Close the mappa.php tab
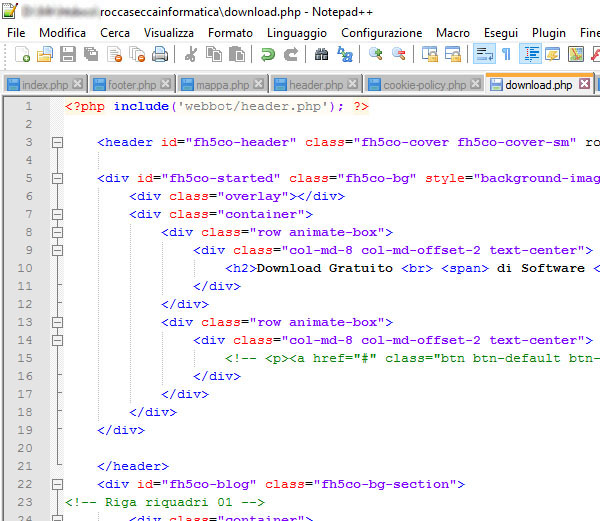 point(259,83)
